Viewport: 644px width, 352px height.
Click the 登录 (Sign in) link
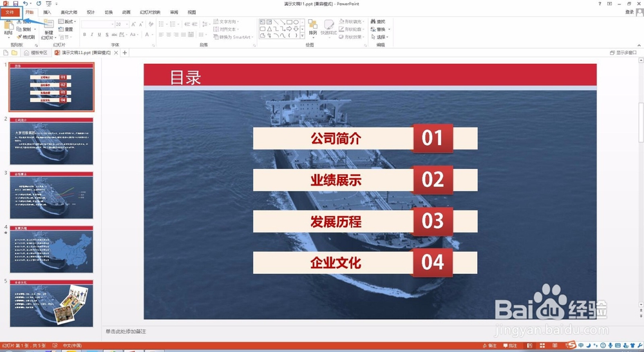630,12
